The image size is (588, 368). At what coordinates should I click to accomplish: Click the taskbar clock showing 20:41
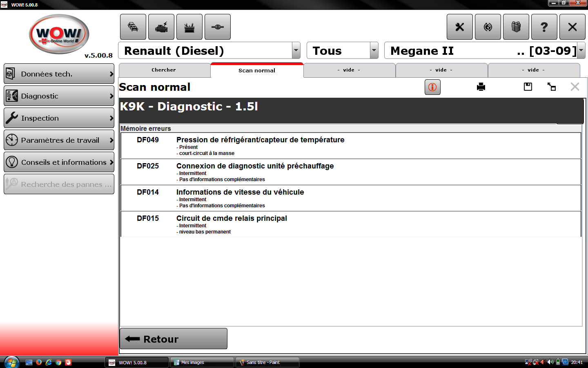577,362
